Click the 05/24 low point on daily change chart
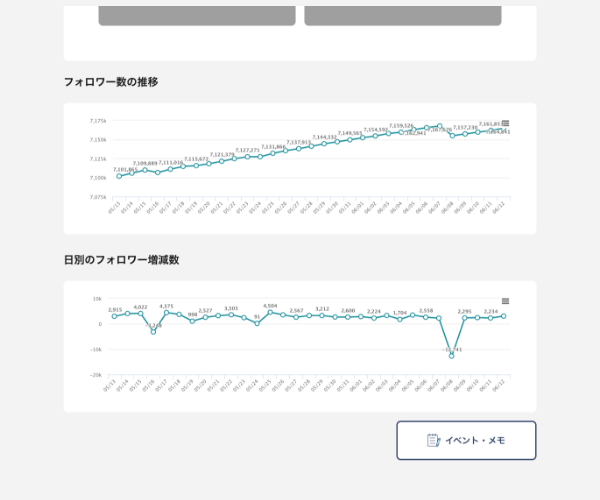This screenshot has width=600, height=500. click(257, 323)
